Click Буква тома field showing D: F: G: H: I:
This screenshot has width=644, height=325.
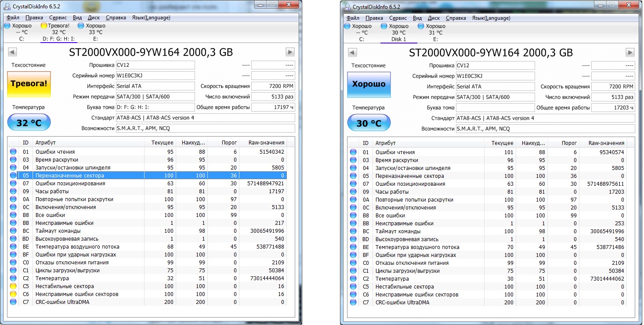[155, 107]
